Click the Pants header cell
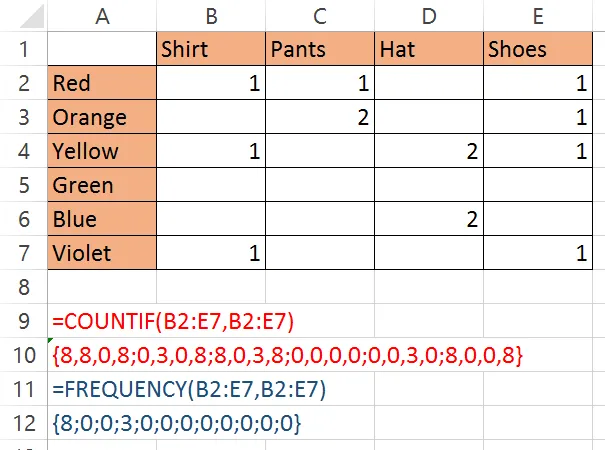The image size is (605, 450). (320, 49)
